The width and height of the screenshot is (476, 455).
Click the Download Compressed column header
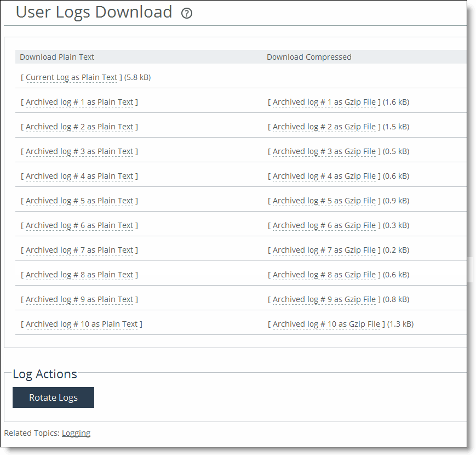coord(309,57)
